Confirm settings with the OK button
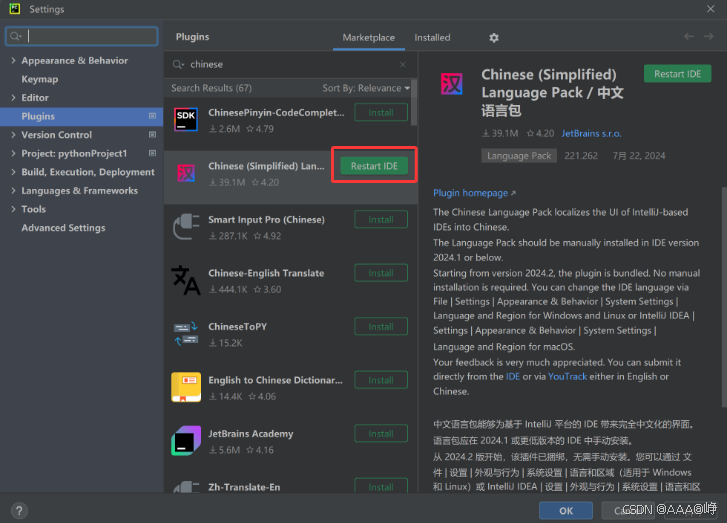Image resolution: width=727 pixels, height=523 pixels. [566, 510]
